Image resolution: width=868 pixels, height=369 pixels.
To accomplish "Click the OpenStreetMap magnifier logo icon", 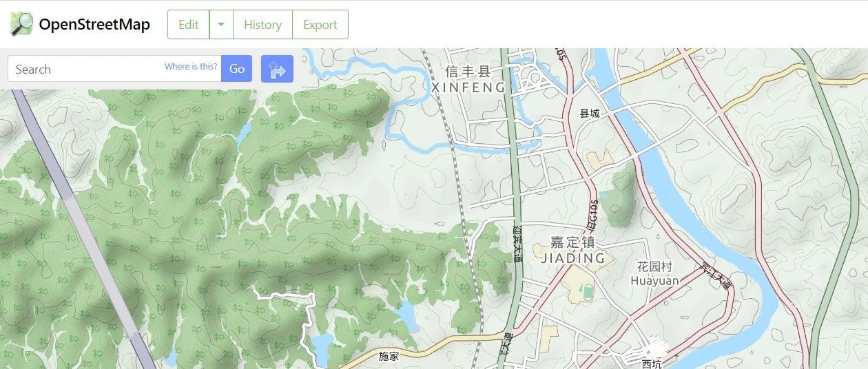I will 21,24.
